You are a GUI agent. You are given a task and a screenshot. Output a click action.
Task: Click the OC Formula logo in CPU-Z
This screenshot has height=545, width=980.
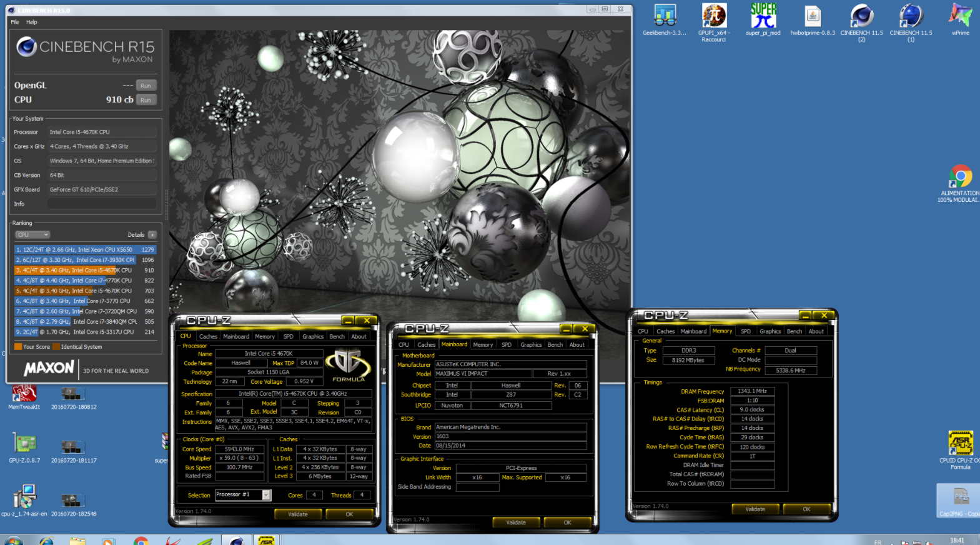coord(349,366)
